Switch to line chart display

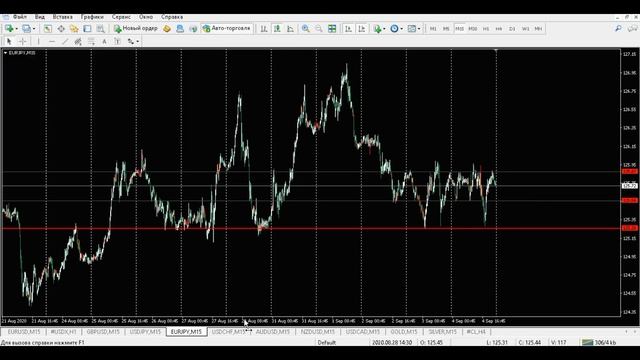tap(290, 29)
